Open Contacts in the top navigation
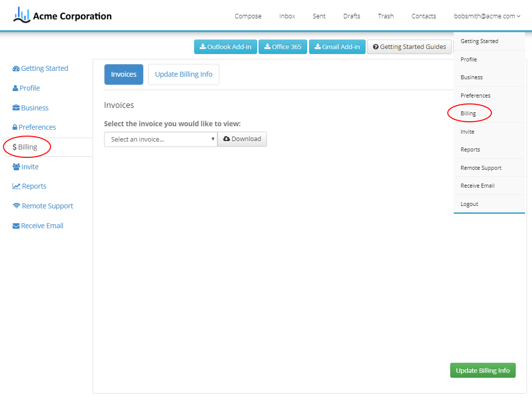 click(424, 16)
